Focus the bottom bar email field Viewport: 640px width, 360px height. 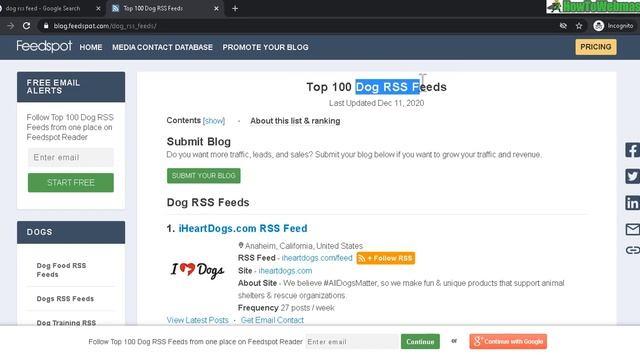[x=352, y=342]
